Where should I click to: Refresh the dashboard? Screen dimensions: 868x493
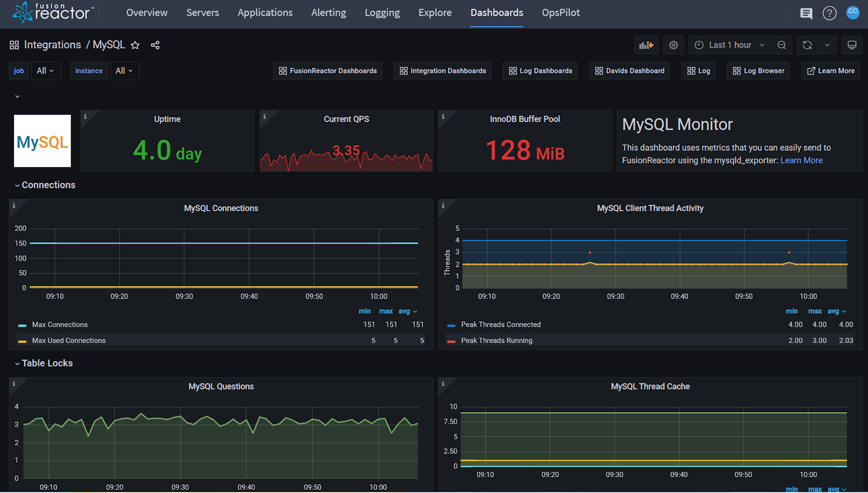807,45
